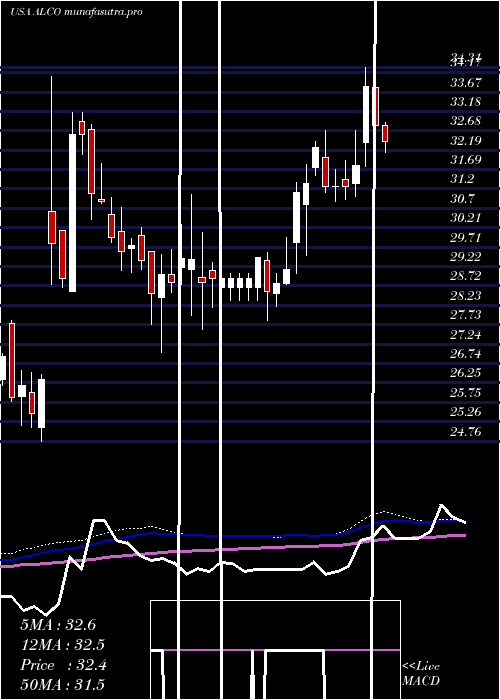Click the 50MA : 31.5 readout

pyautogui.click(x=62, y=684)
